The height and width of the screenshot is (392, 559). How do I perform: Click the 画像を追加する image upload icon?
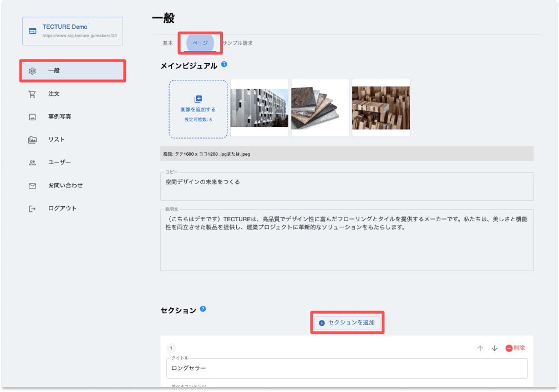tap(198, 97)
